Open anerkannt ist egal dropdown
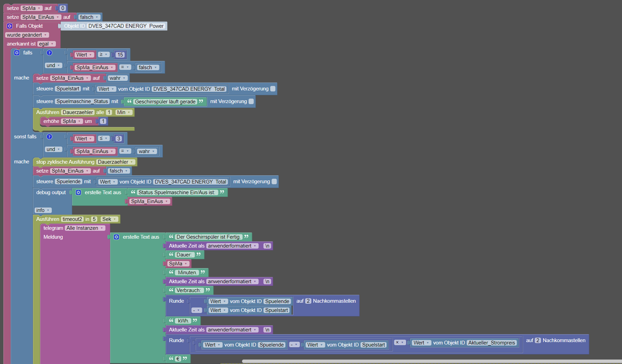This screenshot has height=364, width=622. (x=46, y=44)
